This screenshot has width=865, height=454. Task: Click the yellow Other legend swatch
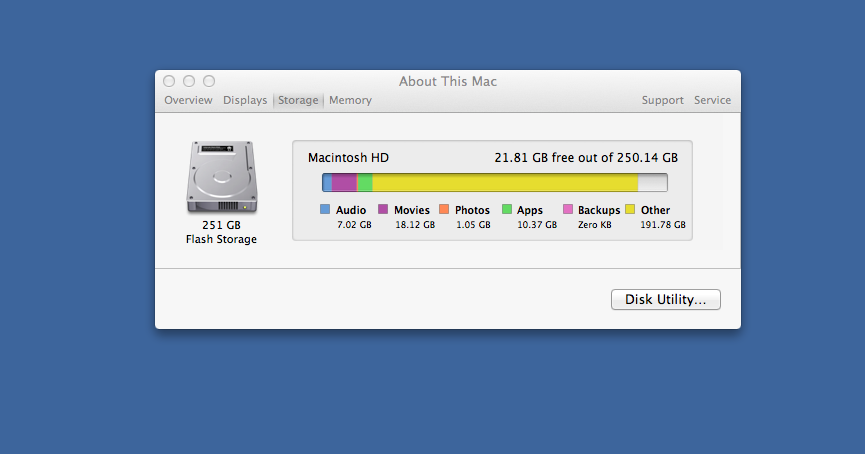[630, 209]
